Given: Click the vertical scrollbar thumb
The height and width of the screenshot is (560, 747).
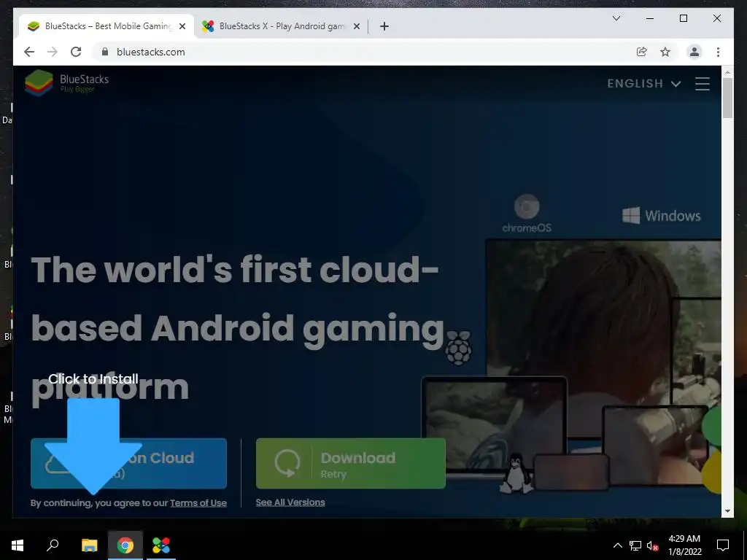Looking at the screenshot, I should (x=727, y=98).
